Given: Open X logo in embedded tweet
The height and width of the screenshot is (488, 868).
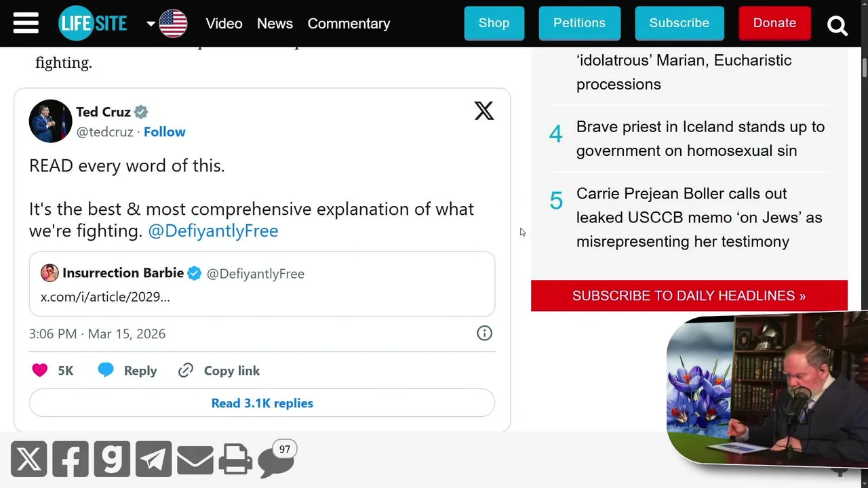Looking at the screenshot, I should click(x=484, y=110).
